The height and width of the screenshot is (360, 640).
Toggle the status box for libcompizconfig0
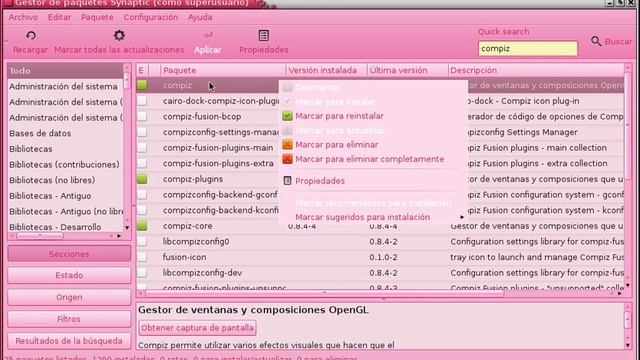click(142, 242)
